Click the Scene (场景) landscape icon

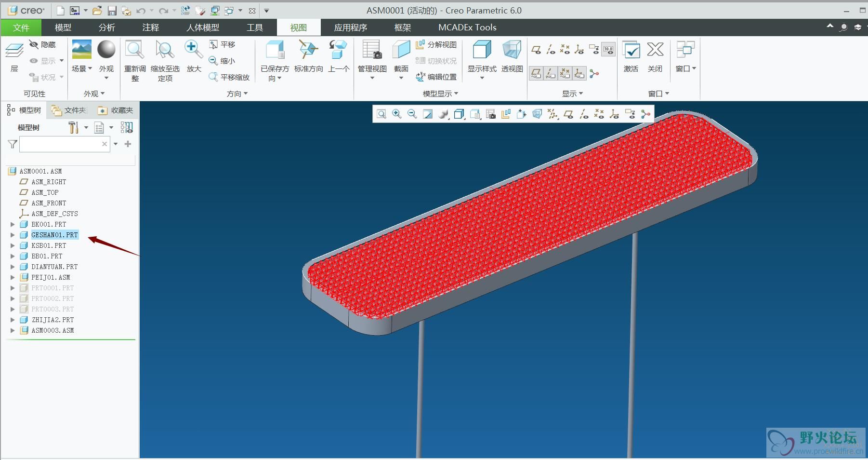click(x=81, y=49)
